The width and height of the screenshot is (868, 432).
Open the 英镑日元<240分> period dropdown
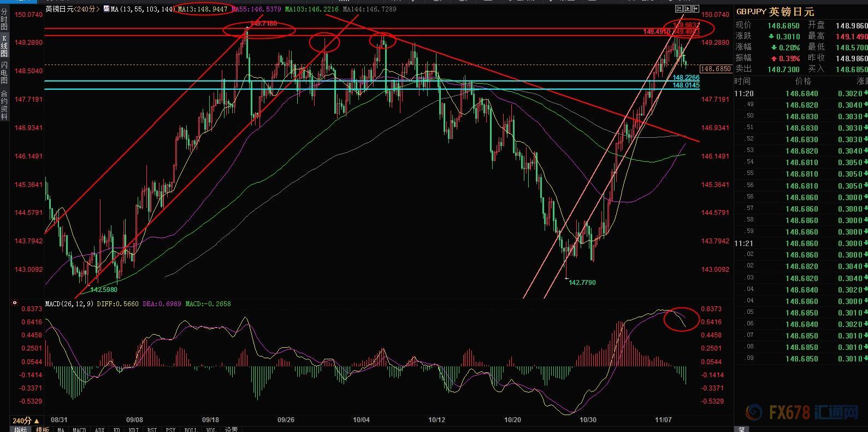(x=73, y=9)
